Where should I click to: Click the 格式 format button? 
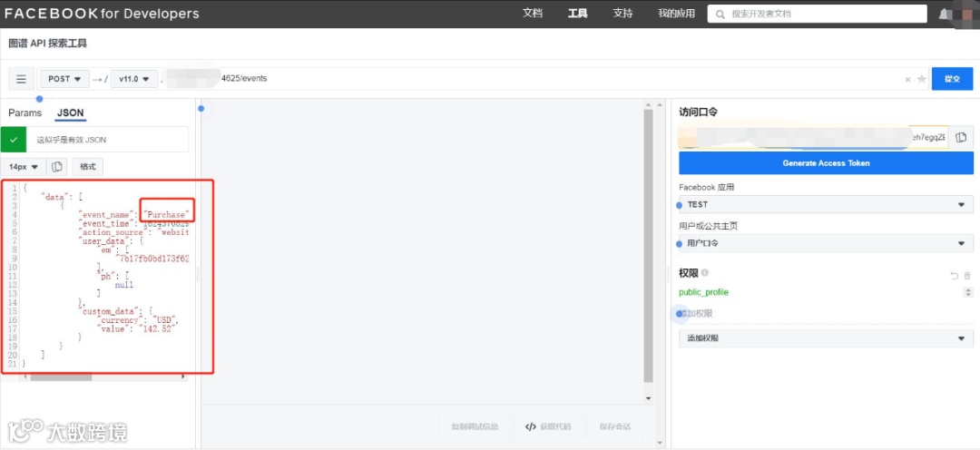87,167
